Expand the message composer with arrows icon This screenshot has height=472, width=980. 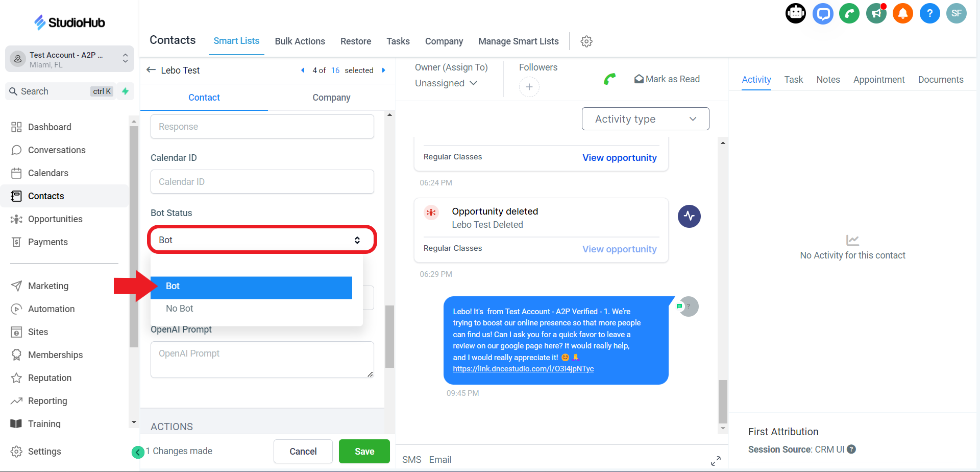pos(716,461)
